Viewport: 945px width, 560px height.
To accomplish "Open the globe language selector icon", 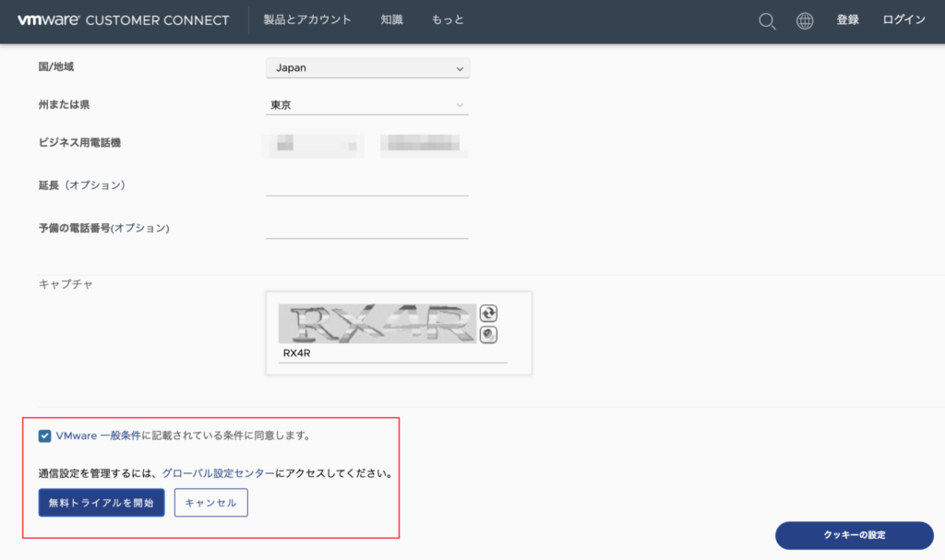I will coord(805,21).
